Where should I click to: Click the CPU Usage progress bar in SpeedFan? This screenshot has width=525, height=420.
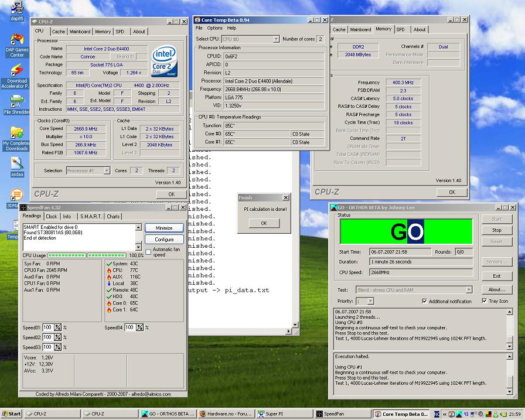tap(87, 255)
